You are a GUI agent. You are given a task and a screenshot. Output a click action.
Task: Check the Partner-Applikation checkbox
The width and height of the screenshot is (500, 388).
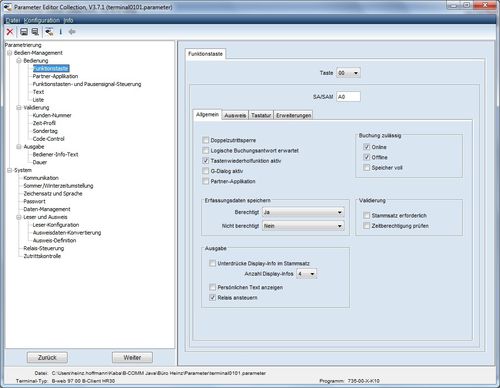pyautogui.click(x=206, y=181)
